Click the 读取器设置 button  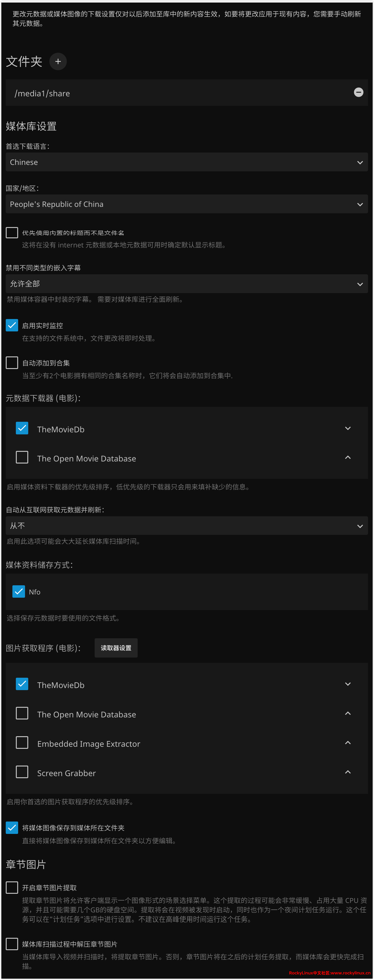point(116,648)
